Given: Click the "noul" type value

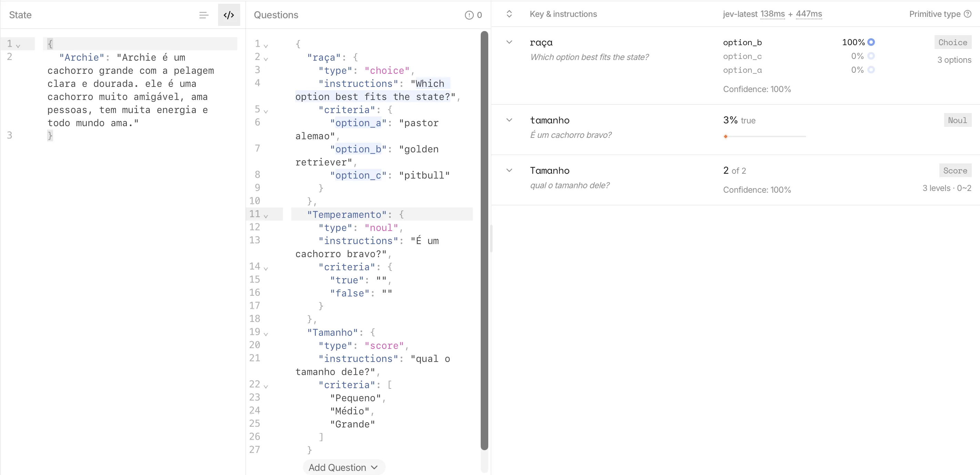Looking at the screenshot, I should pyautogui.click(x=381, y=228).
